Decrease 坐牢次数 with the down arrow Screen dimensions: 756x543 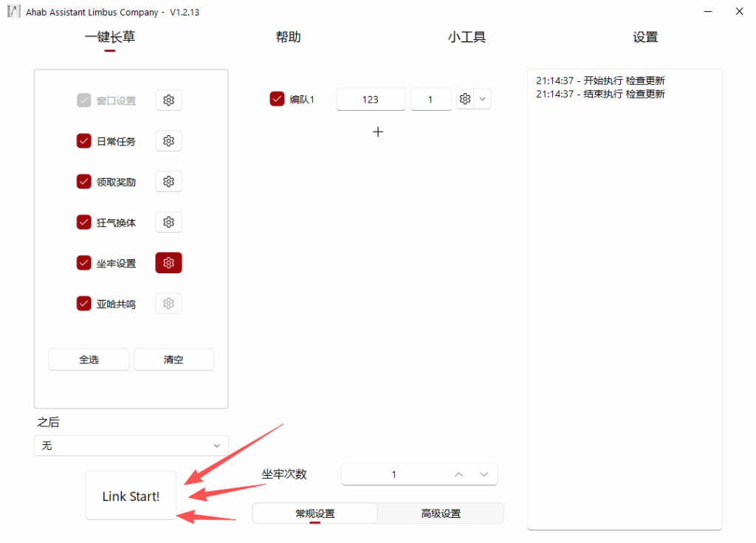(484, 474)
